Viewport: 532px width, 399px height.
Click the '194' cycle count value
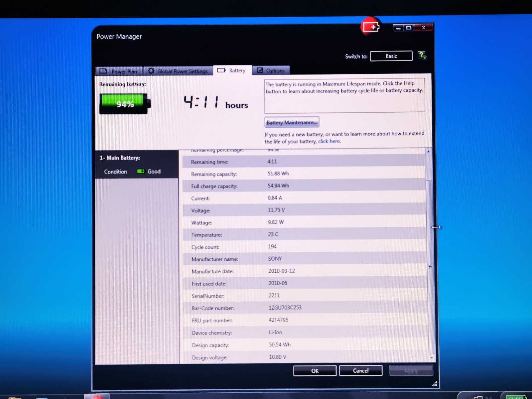pyautogui.click(x=272, y=246)
